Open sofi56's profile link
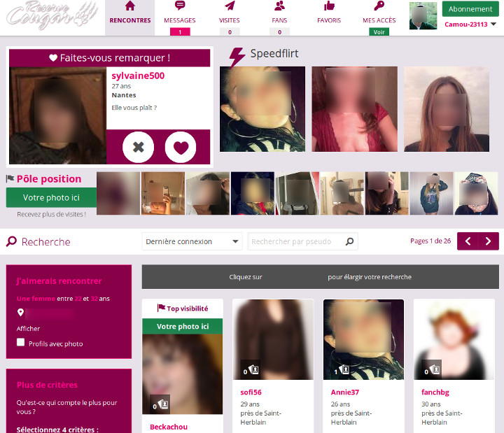The width and height of the screenshot is (504, 433). (x=251, y=392)
